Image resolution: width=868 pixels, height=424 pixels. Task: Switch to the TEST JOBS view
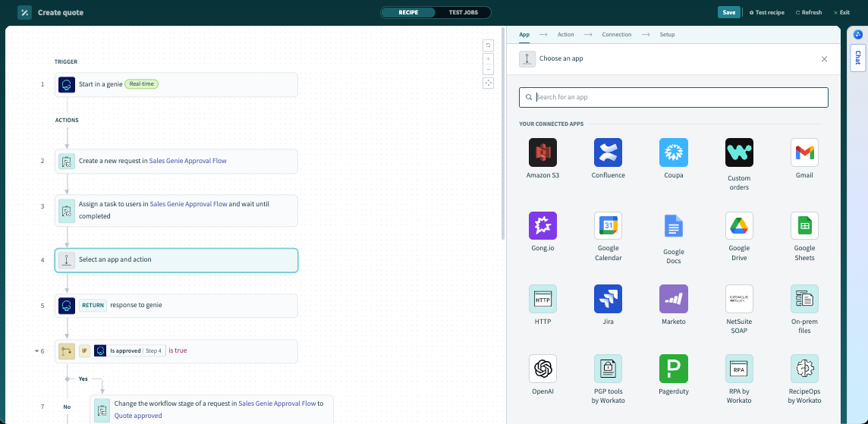(463, 12)
